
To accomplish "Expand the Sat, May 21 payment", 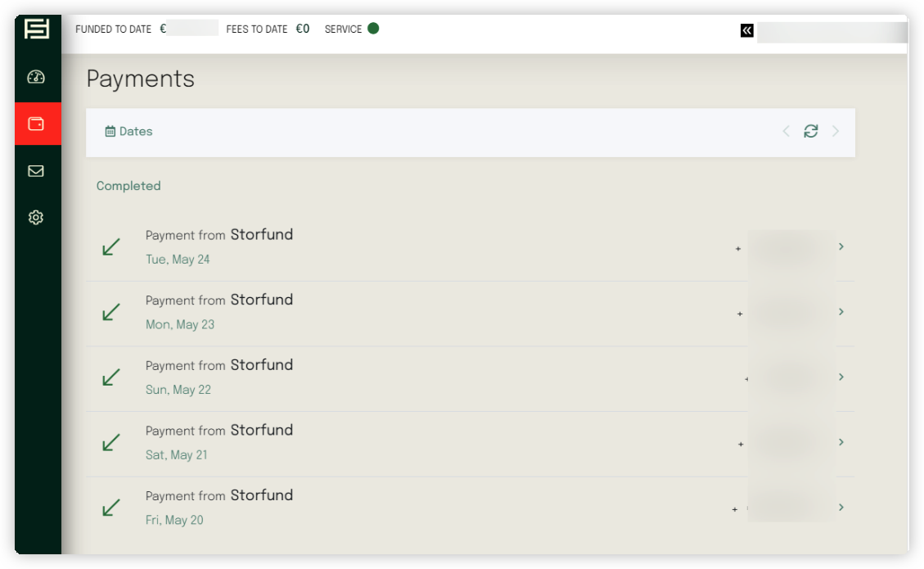I will 841,442.
